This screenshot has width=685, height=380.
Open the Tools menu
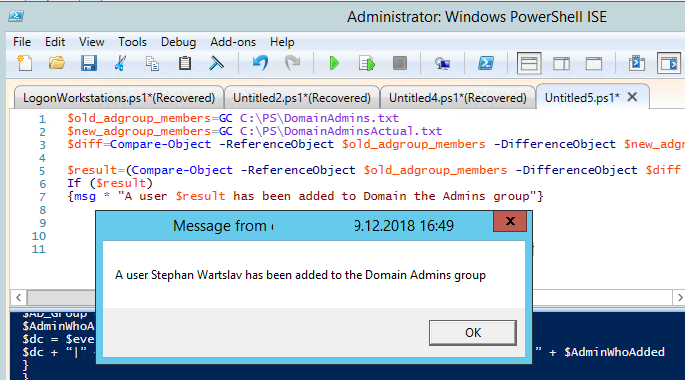(132, 42)
